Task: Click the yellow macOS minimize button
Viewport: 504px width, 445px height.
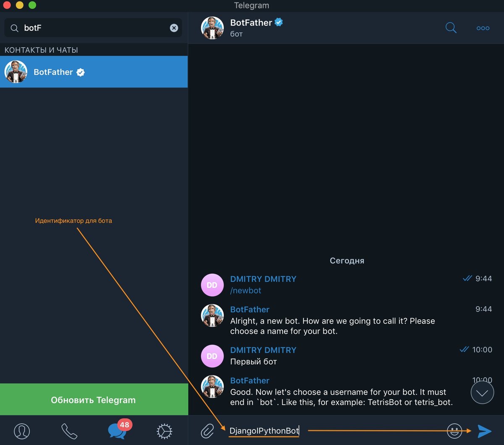Action: click(20, 5)
